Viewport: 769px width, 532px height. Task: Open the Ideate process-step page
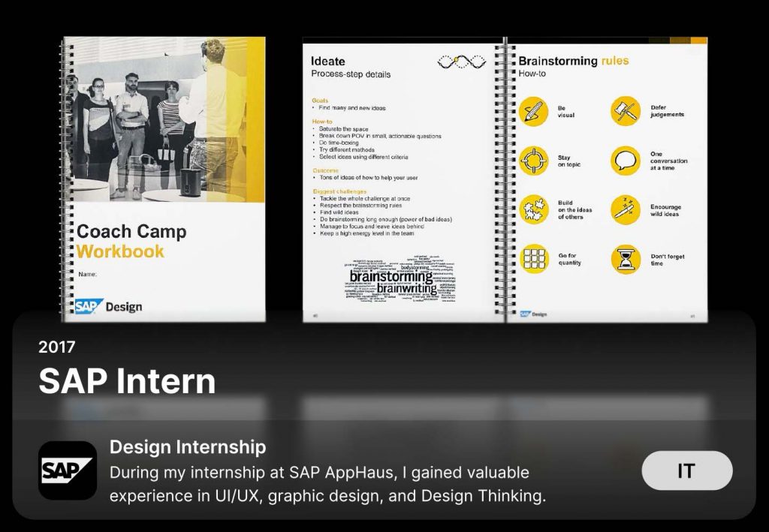[403, 180]
